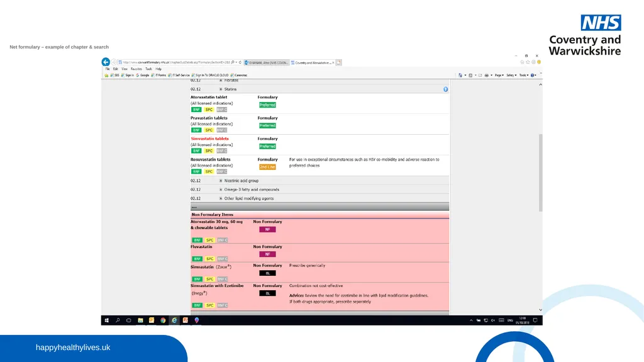Open the Google favorites bar link
The height and width of the screenshot is (362, 644).
(143, 76)
